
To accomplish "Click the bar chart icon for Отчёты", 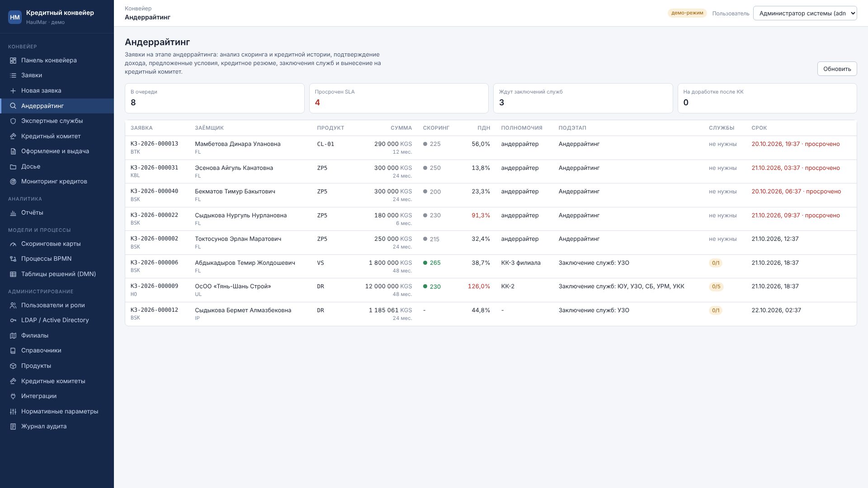I will [x=13, y=213].
